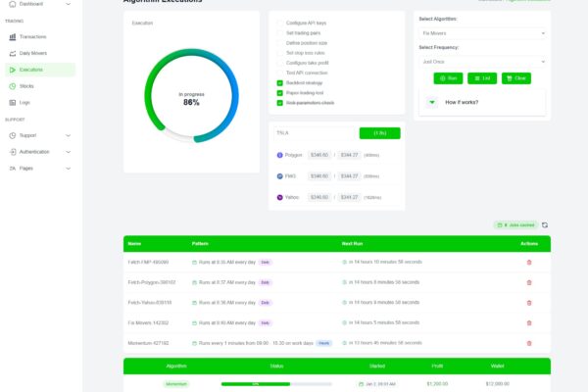Open Stocks from the sidebar
588x392 pixels.
[x=26, y=86]
